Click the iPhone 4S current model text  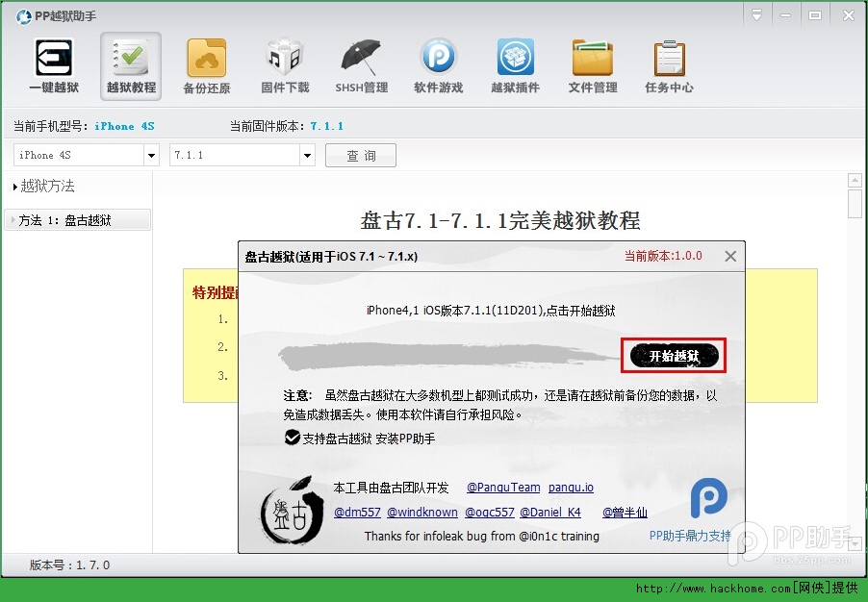point(124,126)
